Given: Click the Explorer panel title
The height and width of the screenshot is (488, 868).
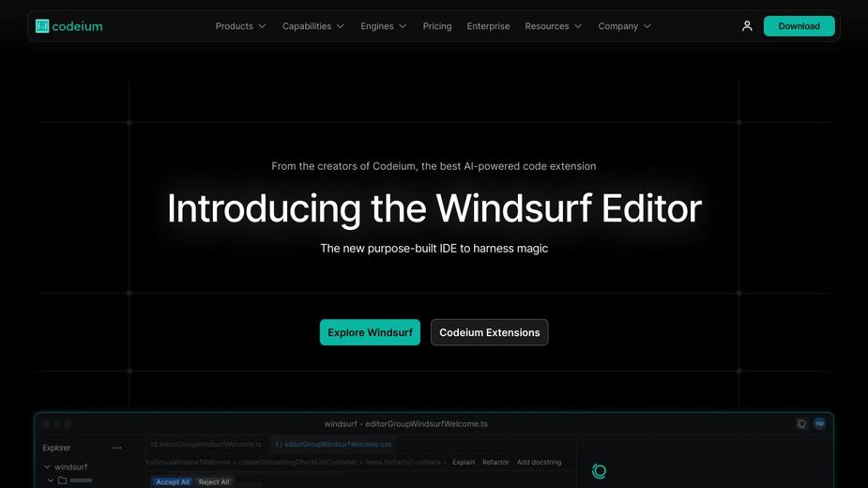Looking at the screenshot, I should pos(56,448).
